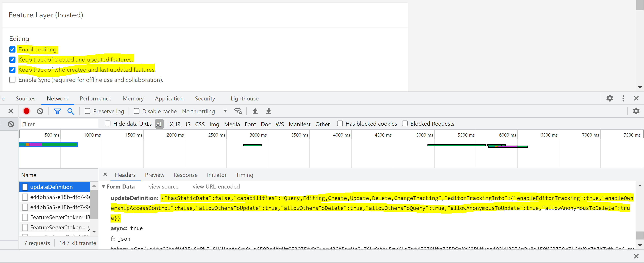Enable Sync for offline use checkbox
The image size is (644, 263).
[12, 80]
